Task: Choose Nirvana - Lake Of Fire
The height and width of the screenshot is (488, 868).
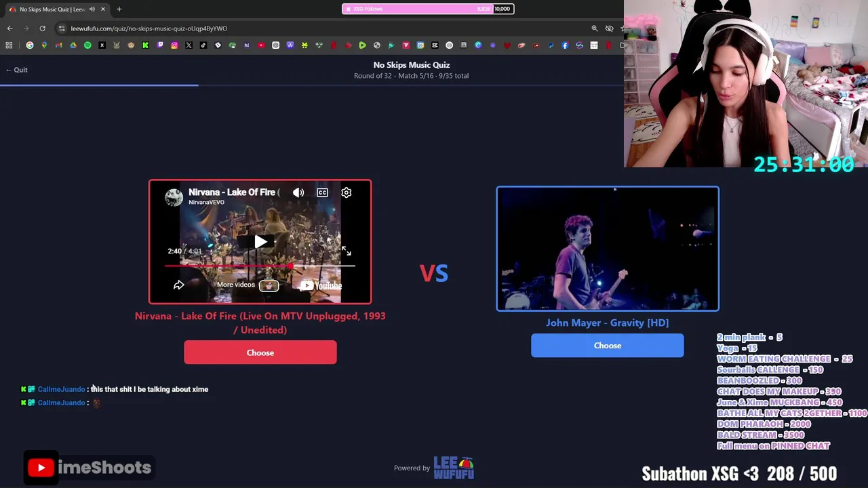Action: 260,352
